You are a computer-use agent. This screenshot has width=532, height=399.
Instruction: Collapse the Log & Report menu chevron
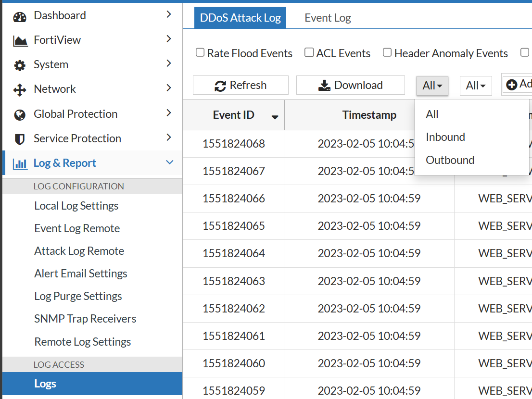click(x=169, y=162)
